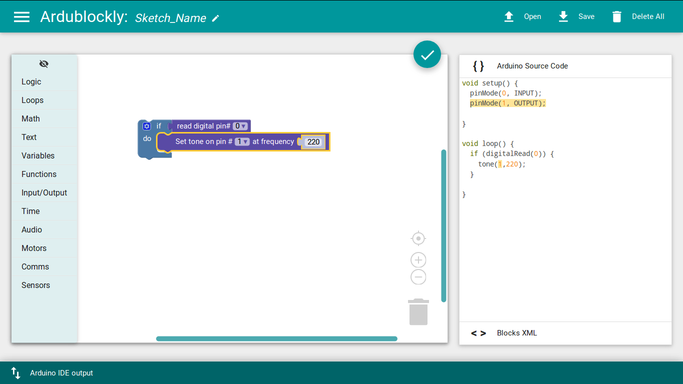
Task: Open the tone pin 1 dropdown
Action: [242, 142]
